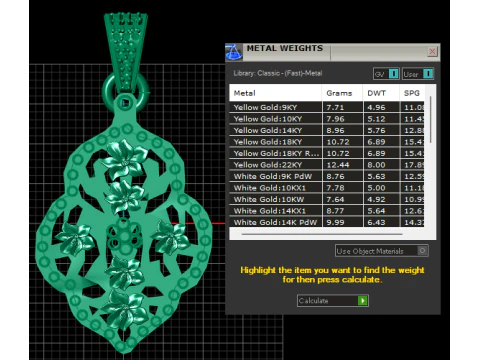Click the Metal Weights scale icon
Screen dimensions: 480x360
click(234, 52)
